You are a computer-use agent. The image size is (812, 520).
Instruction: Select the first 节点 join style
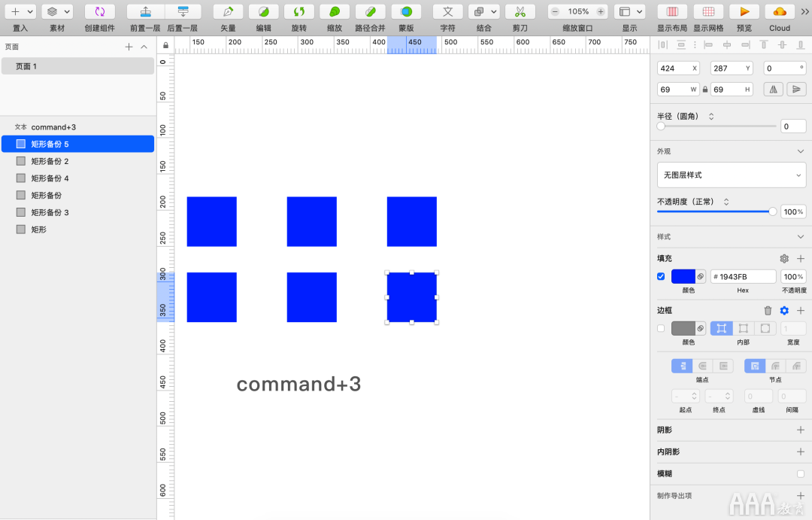coord(755,366)
